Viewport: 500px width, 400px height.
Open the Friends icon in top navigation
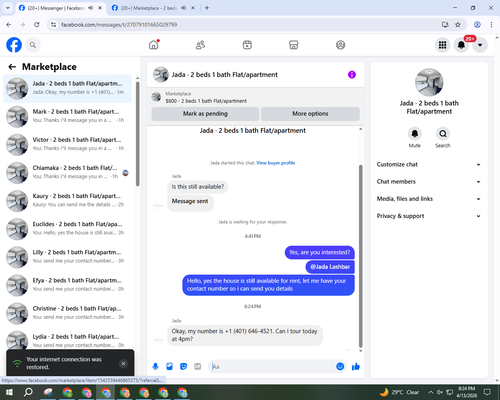pyautogui.click(x=200, y=45)
